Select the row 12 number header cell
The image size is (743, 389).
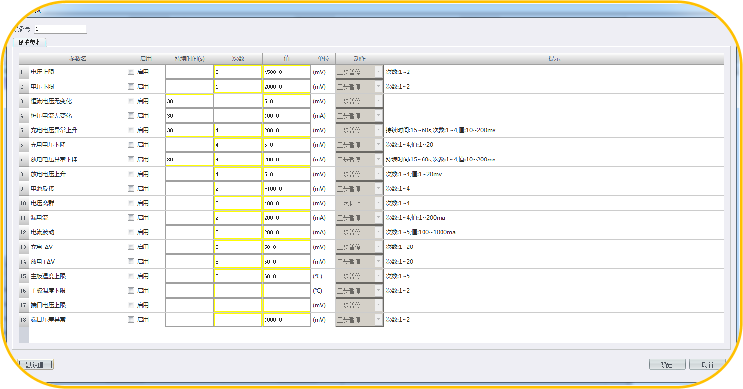24,232
